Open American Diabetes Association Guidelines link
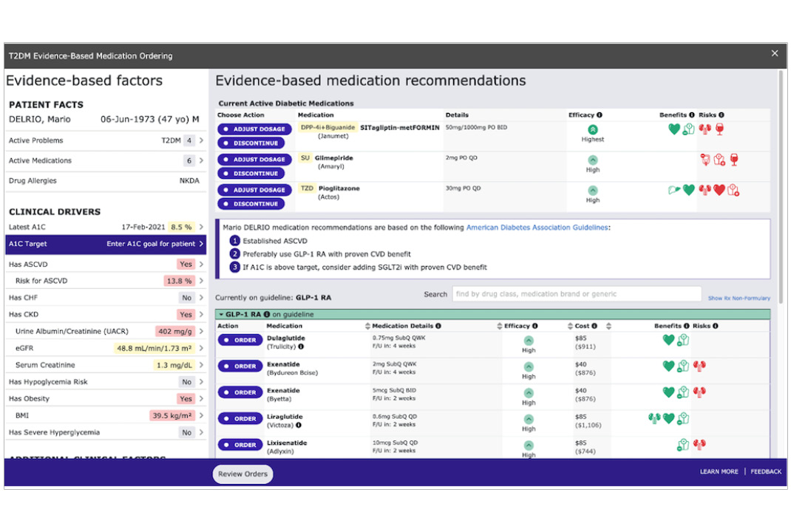 (538, 228)
